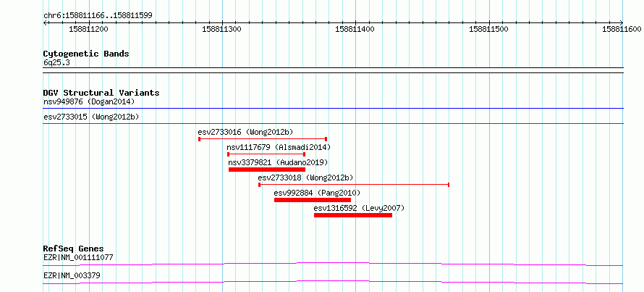Click the chr6:158811166..158811599 position label
This screenshot has height=292, width=644.
pos(98,16)
